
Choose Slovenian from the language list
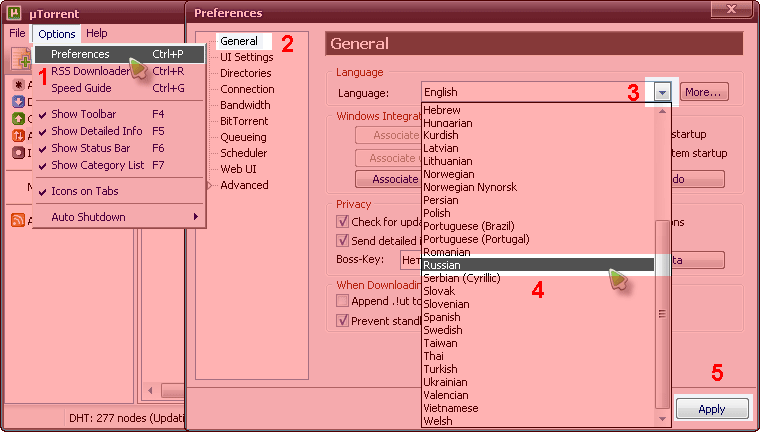[538, 304]
